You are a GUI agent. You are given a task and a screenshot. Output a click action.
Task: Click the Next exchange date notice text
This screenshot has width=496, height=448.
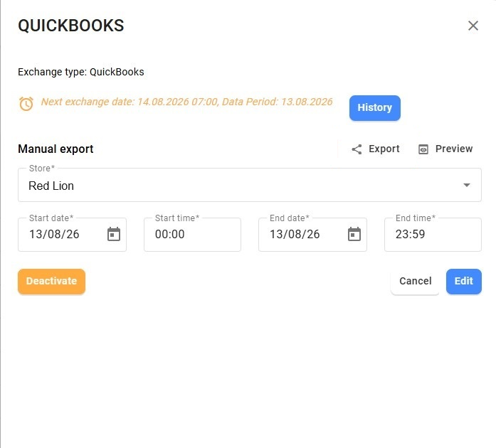(x=186, y=102)
